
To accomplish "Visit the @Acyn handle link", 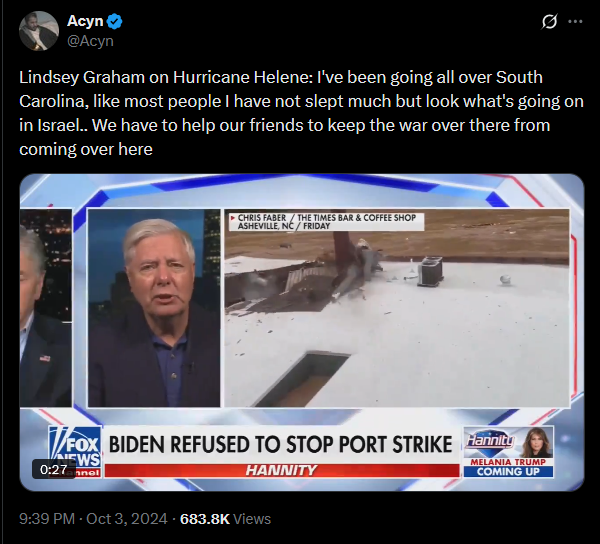I will tap(90, 41).
